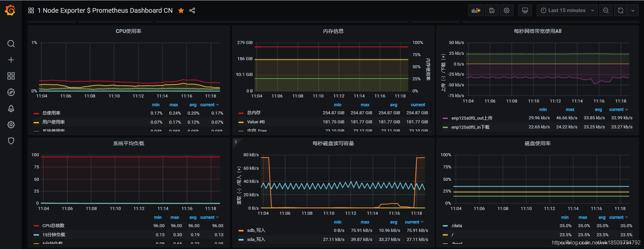Change color of sdb_写入 orange swatch

(241, 231)
